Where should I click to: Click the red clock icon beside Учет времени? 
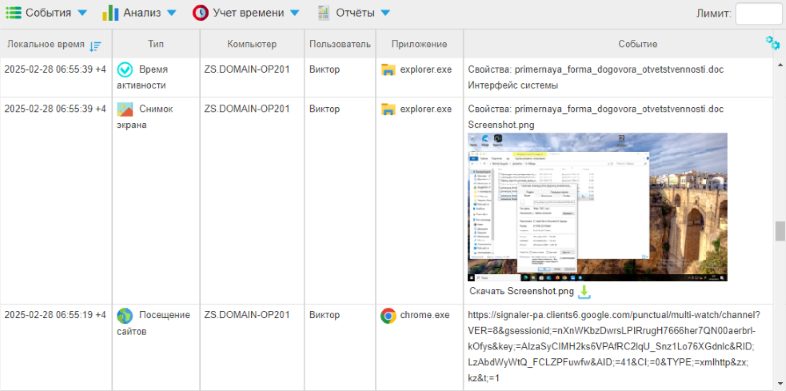tap(201, 13)
